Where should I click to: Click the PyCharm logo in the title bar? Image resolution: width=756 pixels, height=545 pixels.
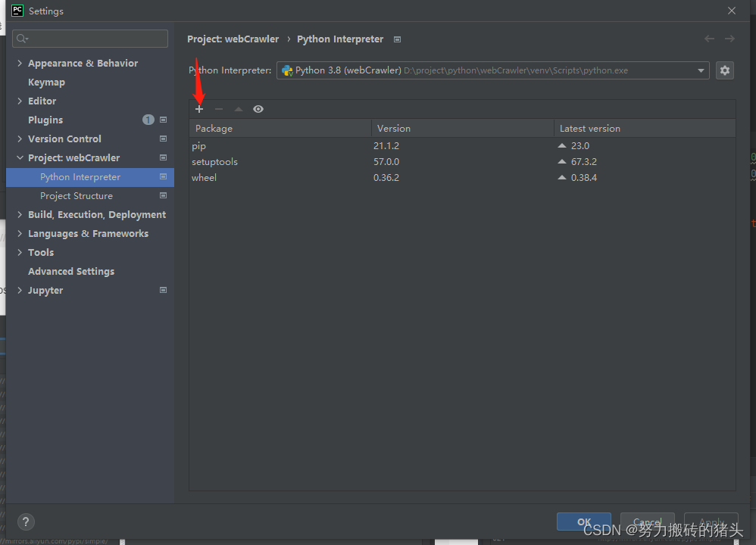pyautogui.click(x=17, y=11)
